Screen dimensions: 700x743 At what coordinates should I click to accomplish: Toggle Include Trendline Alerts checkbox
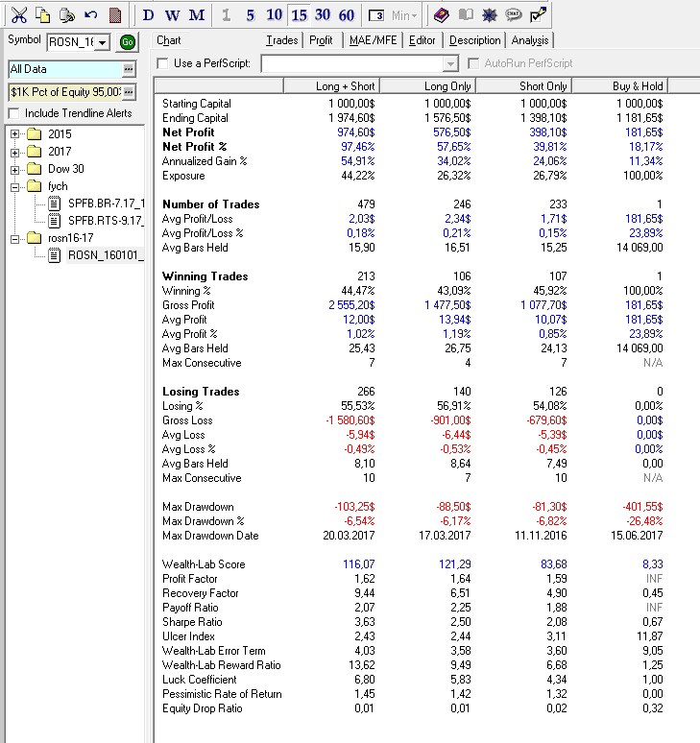[14, 113]
